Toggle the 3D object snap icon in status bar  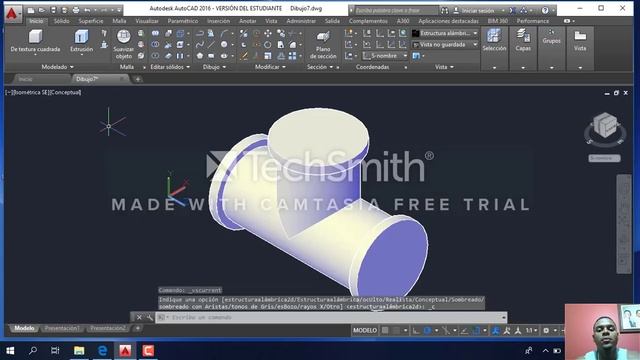point(476,331)
